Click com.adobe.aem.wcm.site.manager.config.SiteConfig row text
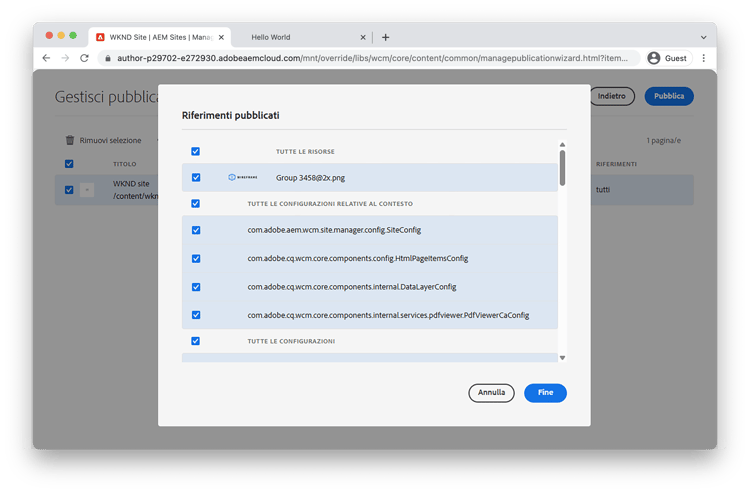750x493 pixels. [x=334, y=230]
